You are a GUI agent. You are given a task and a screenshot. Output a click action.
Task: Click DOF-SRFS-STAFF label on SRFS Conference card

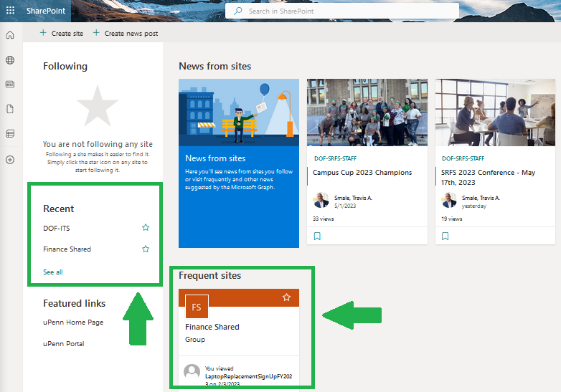click(463, 158)
